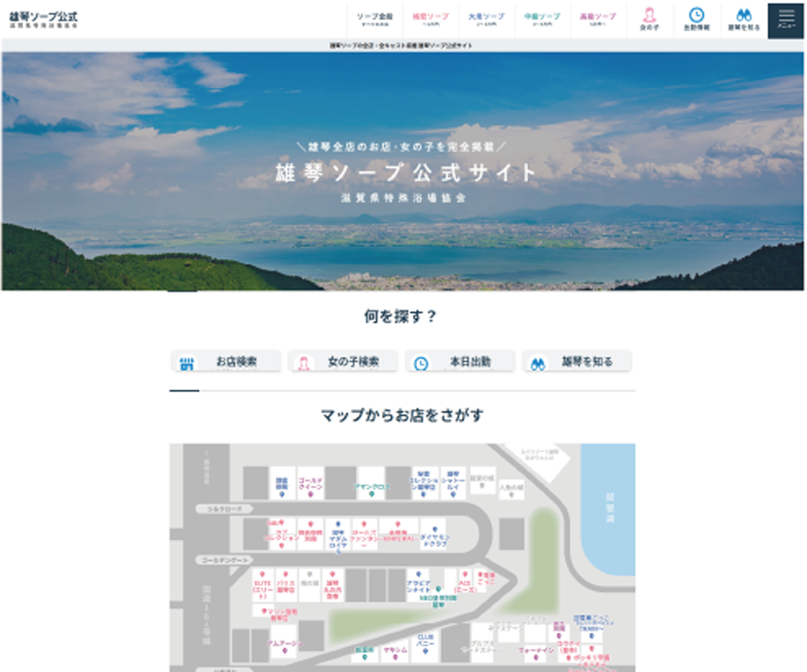Open the hamburger メニュー button
The height and width of the screenshot is (672, 807).
pyautogui.click(x=785, y=20)
